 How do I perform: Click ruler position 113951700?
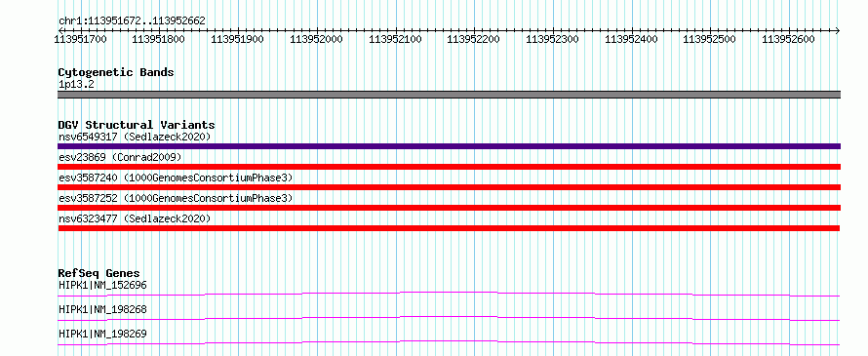80,39
